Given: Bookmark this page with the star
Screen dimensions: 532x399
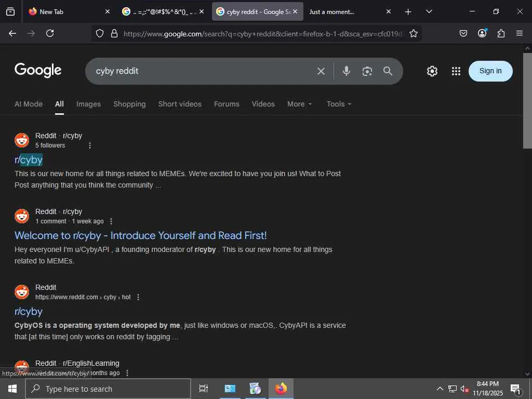Looking at the screenshot, I should tap(413, 33).
